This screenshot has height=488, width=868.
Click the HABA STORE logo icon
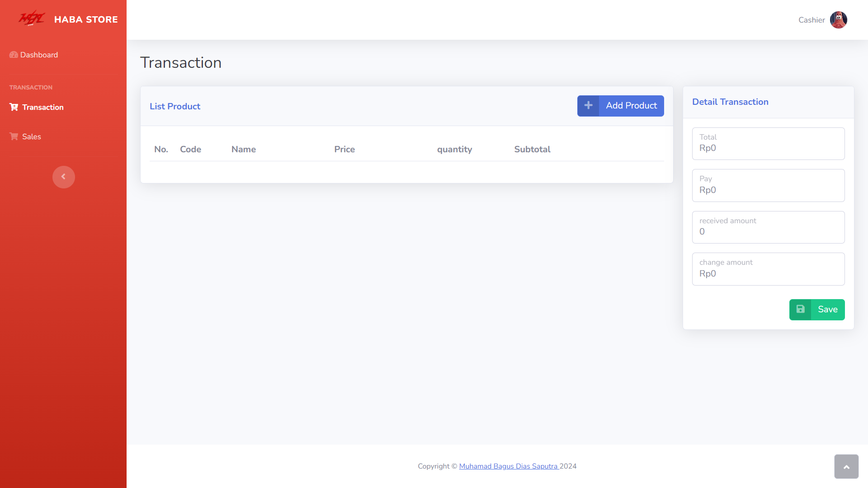point(31,20)
